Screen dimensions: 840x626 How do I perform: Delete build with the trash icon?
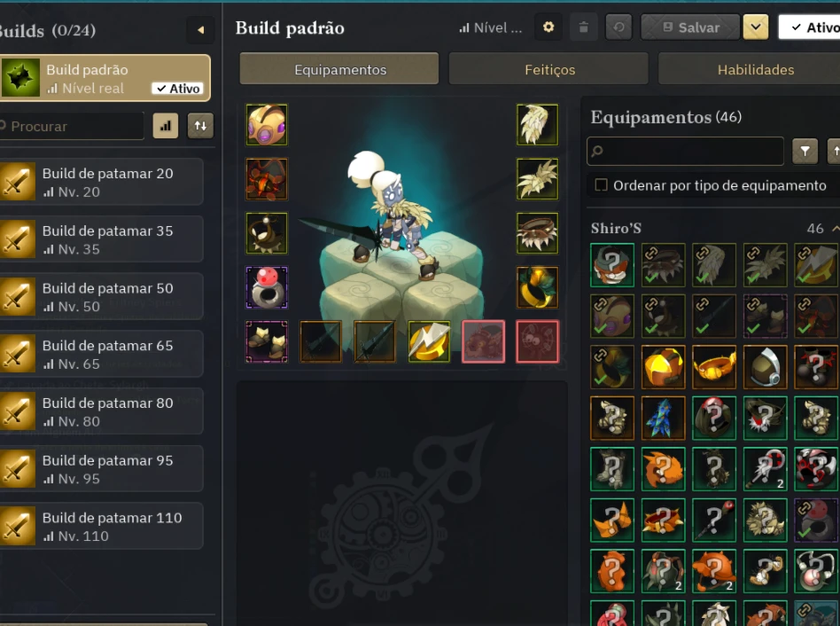pyautogui.click(x=583, y=27)
